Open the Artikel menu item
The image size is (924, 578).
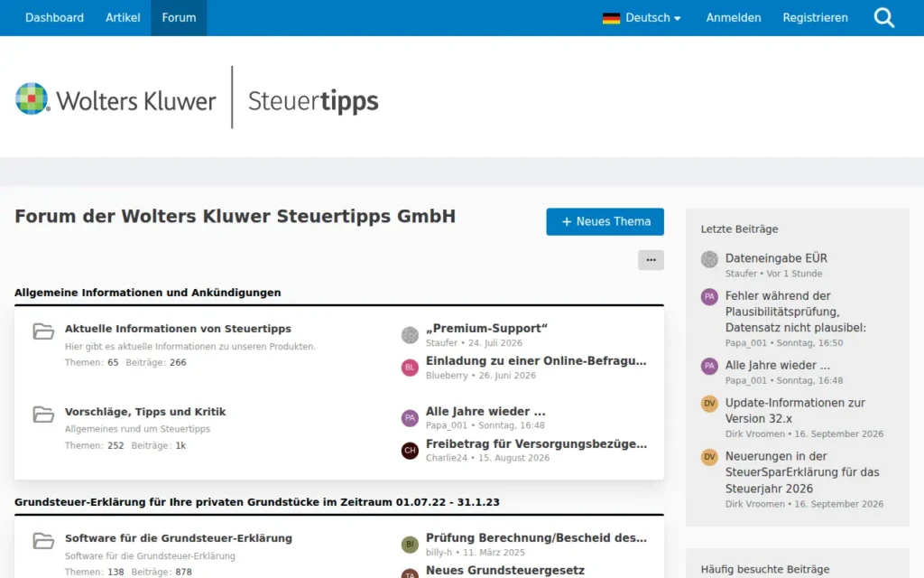tap(123, 18)
